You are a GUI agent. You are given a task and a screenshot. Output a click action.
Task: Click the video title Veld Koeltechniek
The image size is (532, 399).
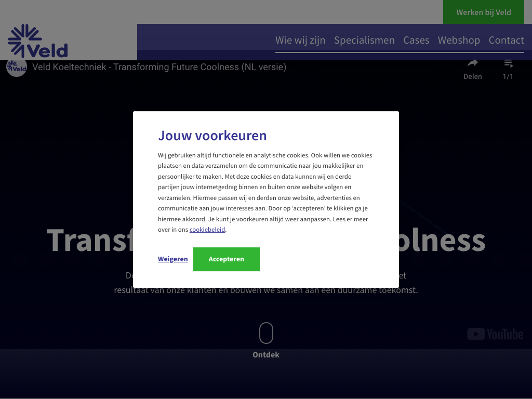159,67
